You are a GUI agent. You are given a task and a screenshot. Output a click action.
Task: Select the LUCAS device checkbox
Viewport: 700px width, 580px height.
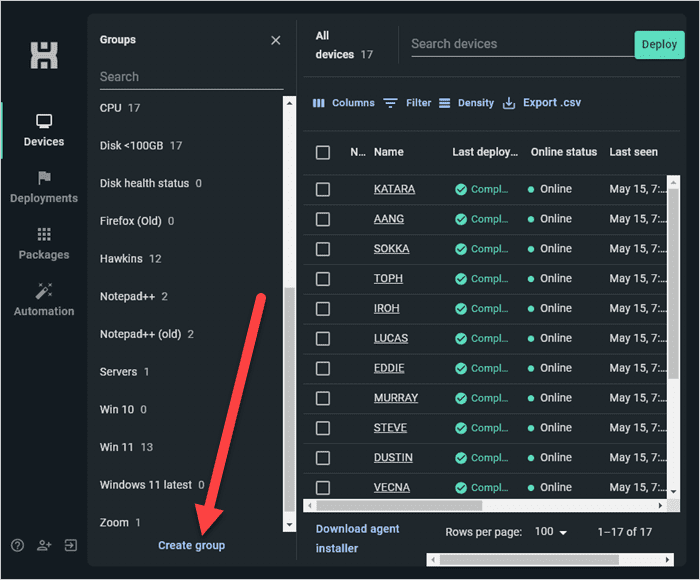[x=323, y=338]
